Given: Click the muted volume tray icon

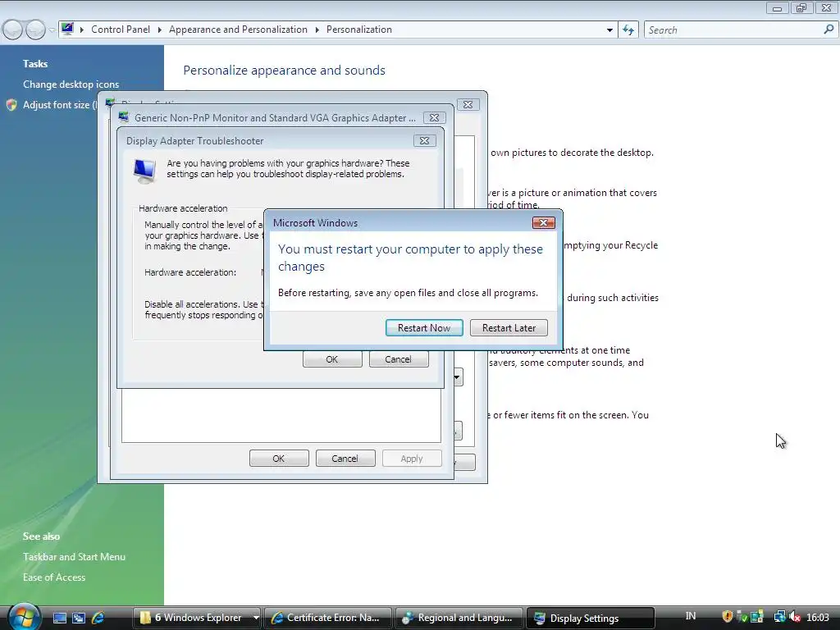Looking at the screenshot, I should pos(794,617).
